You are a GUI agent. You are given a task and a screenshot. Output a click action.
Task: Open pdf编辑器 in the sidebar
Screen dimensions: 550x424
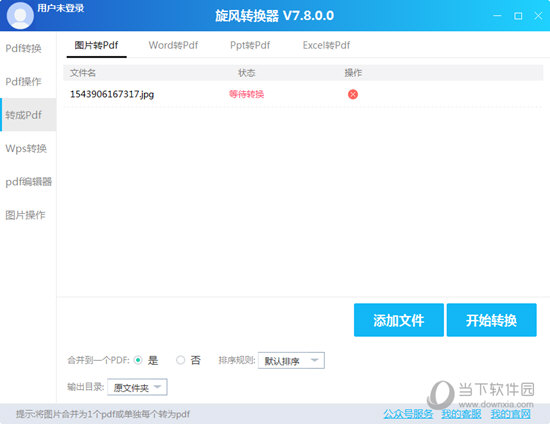(28, 182)
